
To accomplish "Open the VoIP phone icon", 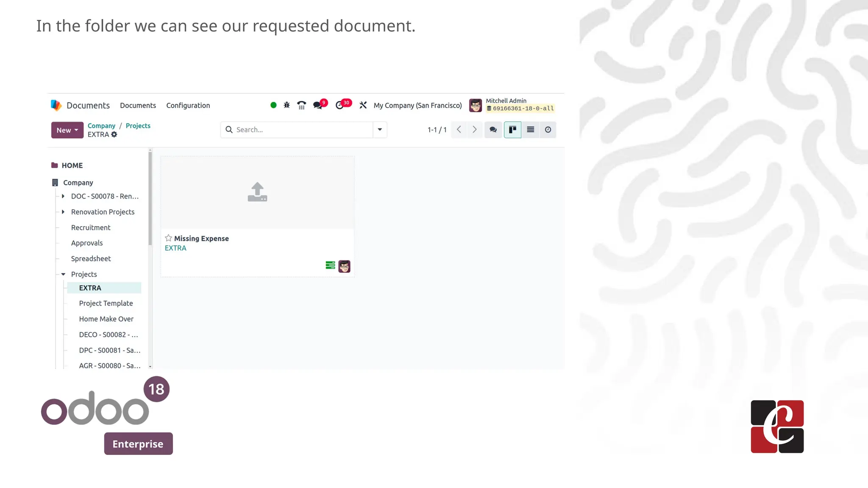I will click(301, 105).
